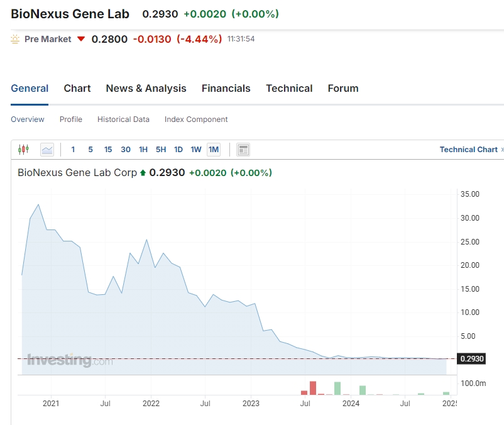Open the News & Analysis tab
504x425 pixels.
pos(146,89)
